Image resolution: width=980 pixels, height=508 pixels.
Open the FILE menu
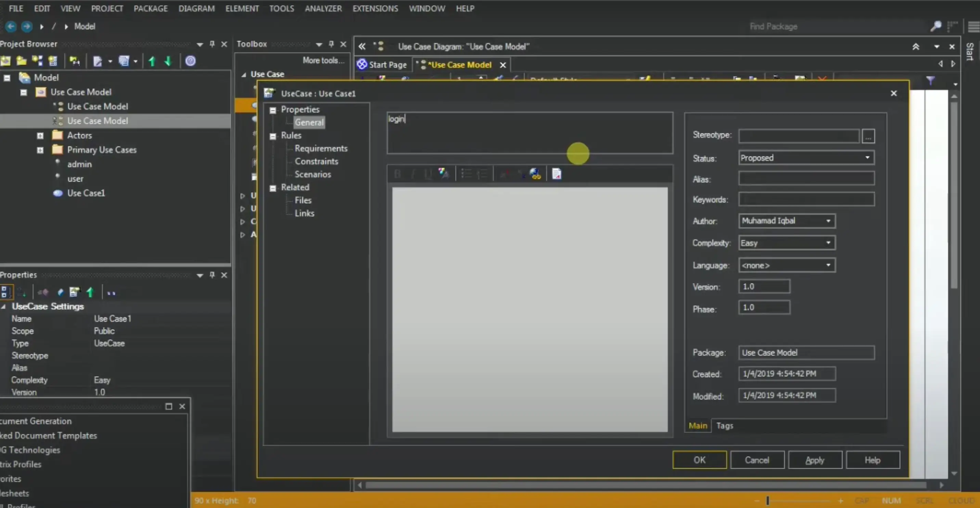pos(16,8)
